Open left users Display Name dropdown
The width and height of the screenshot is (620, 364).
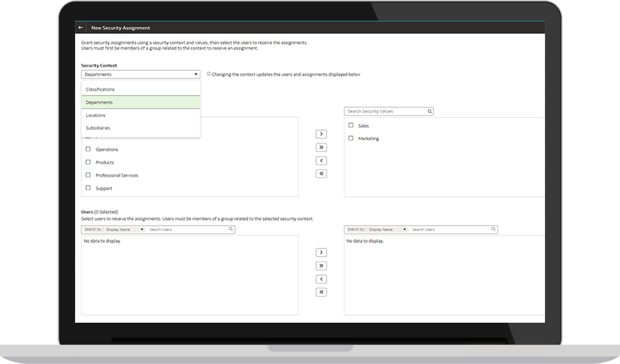125,229
